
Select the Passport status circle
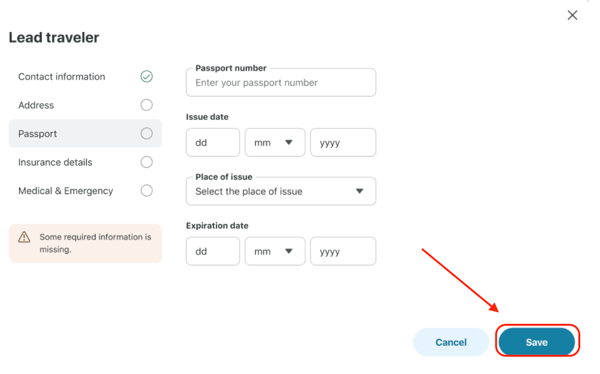pos(147,134)
